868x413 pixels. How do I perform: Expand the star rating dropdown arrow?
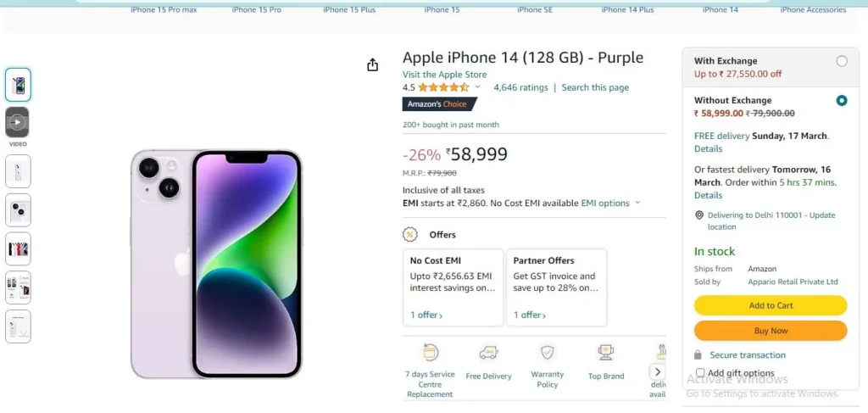click(x=478, y=87)
